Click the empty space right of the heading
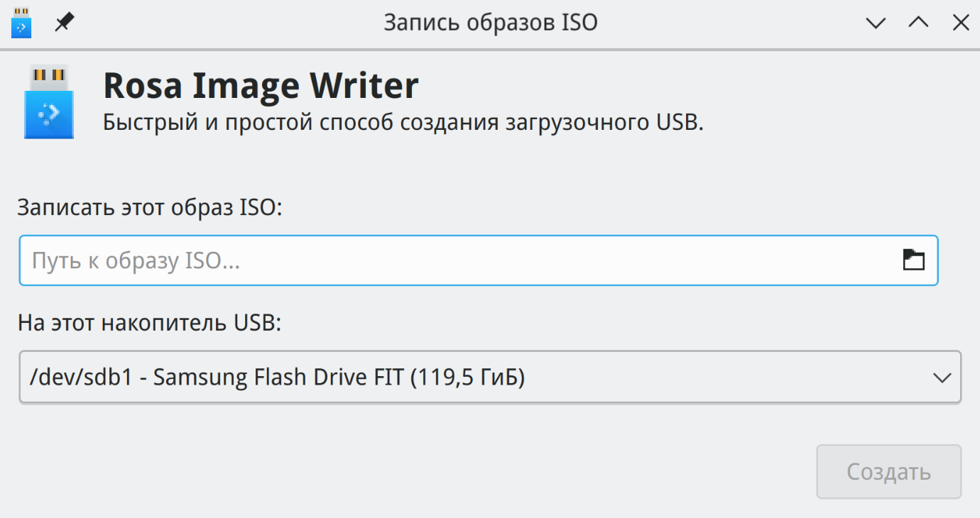This screenshot has width=980, height=518. 675,86
